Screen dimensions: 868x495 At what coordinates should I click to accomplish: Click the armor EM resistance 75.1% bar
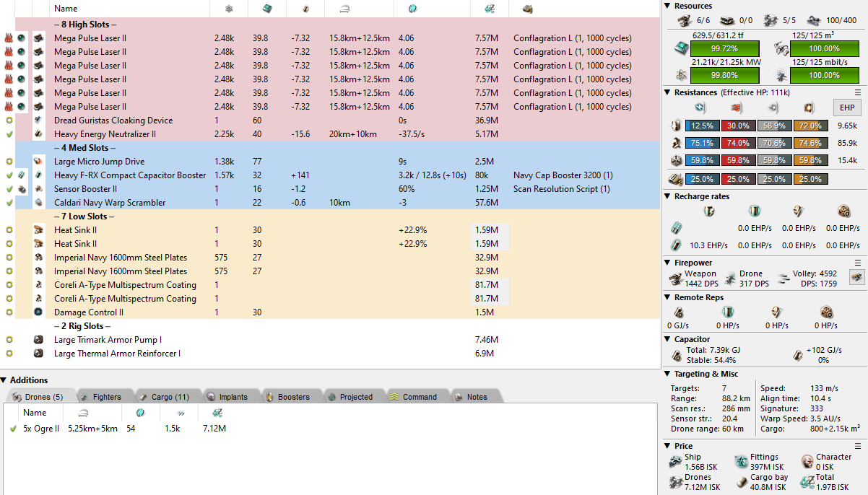coord(700,143)
